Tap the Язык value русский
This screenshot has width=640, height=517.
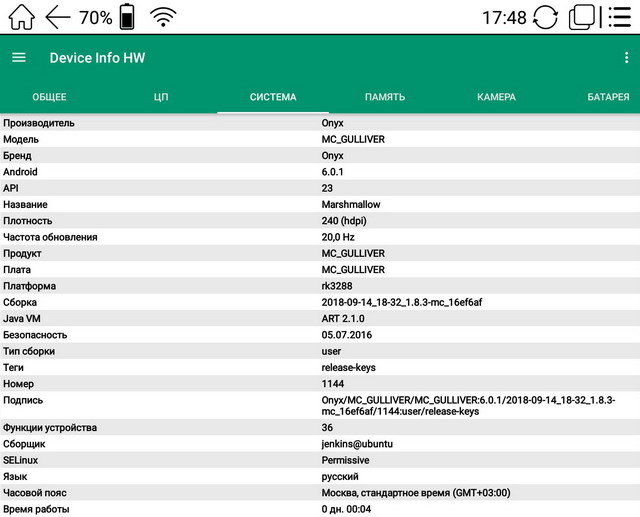pos(340,477)
